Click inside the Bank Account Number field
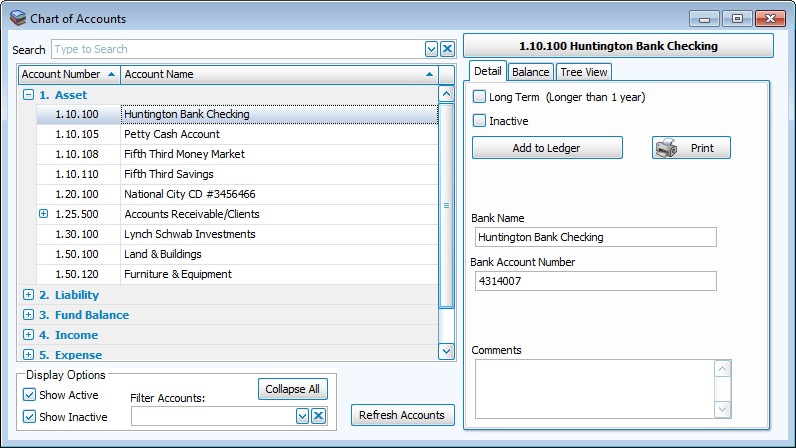 coord(595,281)
